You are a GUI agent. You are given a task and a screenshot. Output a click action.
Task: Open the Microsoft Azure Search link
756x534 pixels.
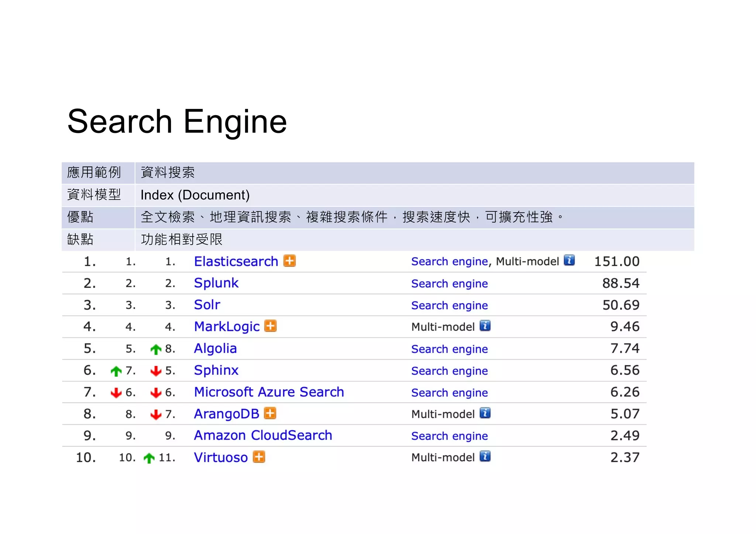269,392
